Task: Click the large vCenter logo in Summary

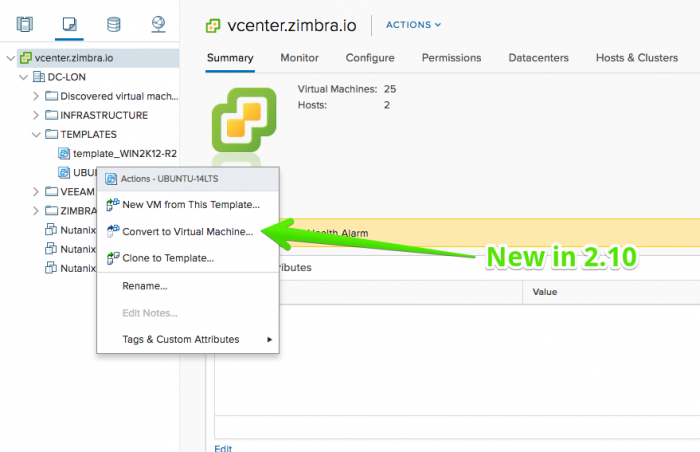Action: [244, 120]
